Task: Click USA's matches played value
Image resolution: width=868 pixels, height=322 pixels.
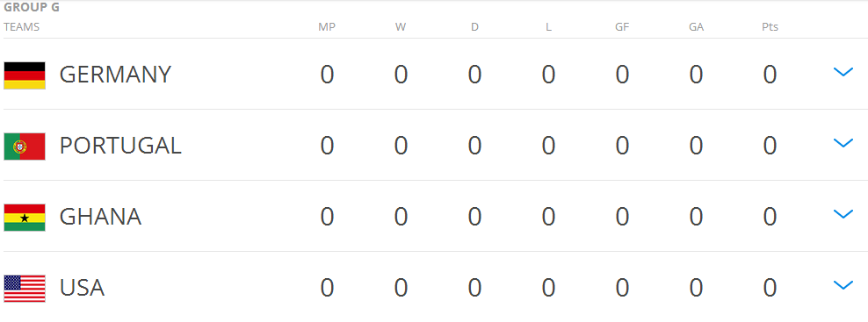Action: tap(327, 288)
